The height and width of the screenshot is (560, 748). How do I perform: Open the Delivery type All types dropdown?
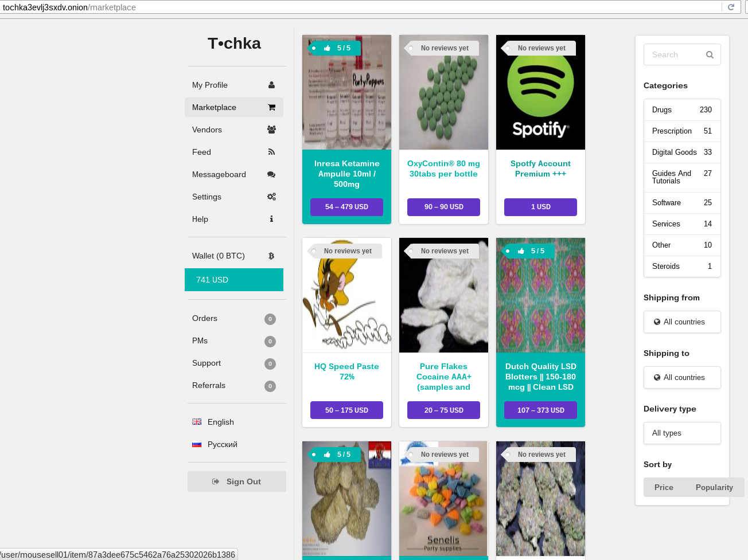click(x=682, y=433)
